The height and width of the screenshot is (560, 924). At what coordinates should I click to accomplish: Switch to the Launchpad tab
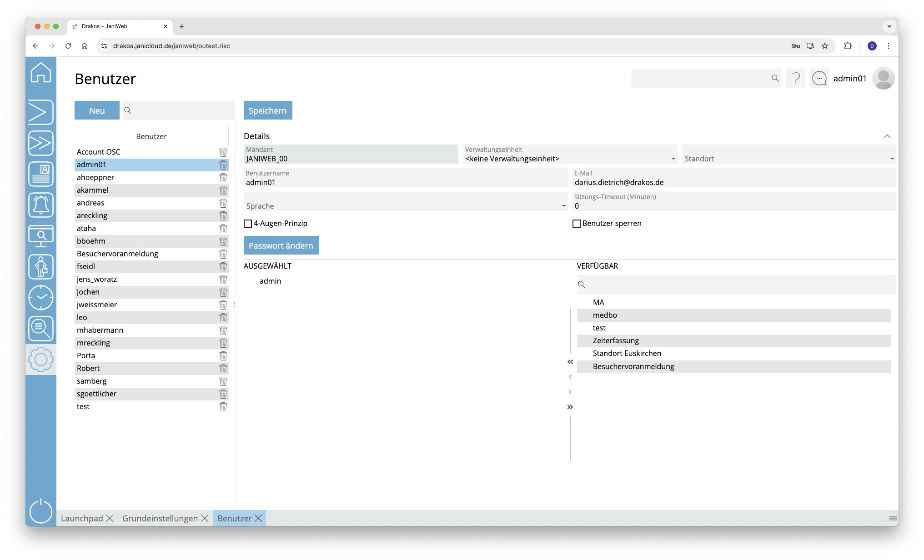82,518
